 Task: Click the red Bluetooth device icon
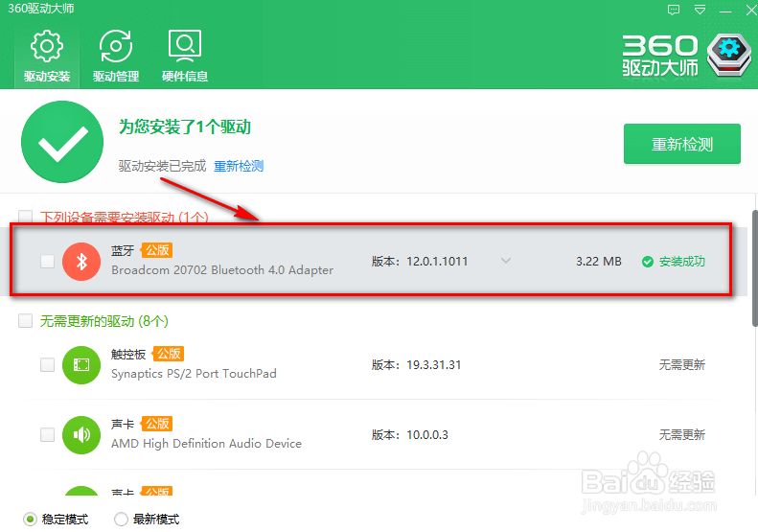click(x=81, y=262)
